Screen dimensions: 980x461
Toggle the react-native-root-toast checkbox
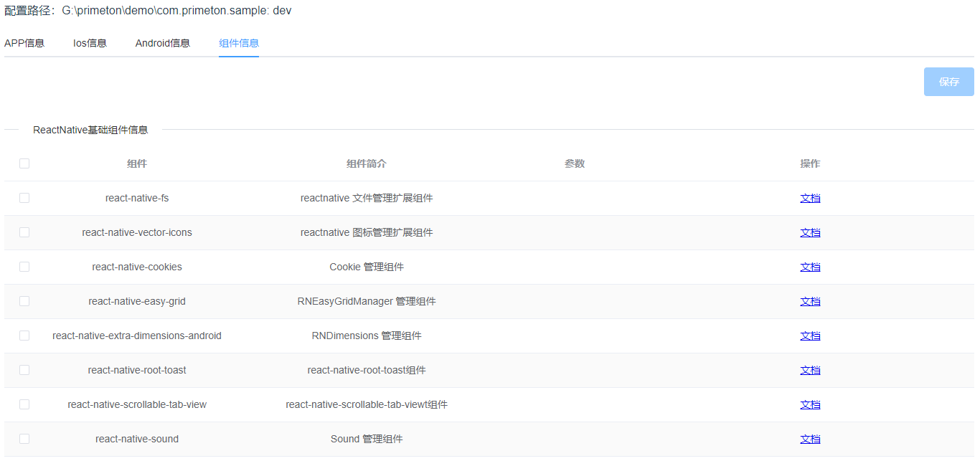(24, 370)
